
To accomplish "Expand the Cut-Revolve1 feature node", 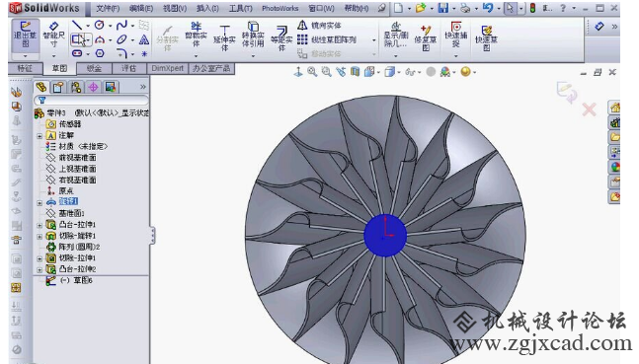I will [40, 236].
